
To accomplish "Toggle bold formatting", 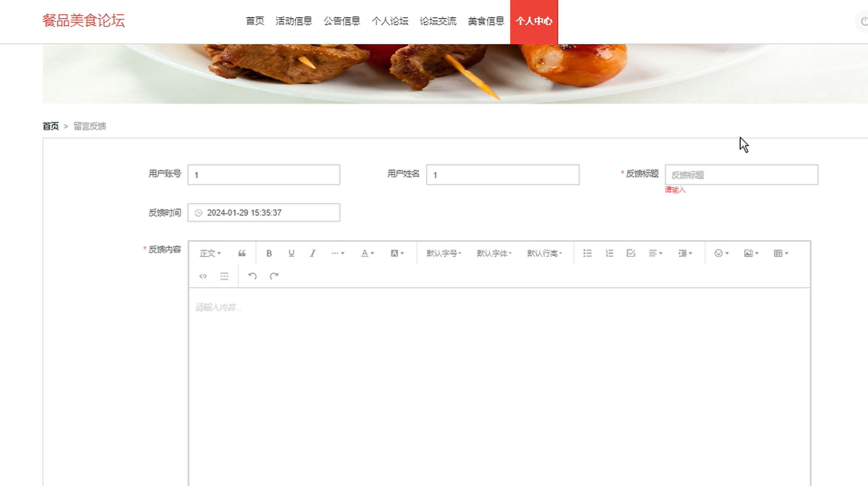I will pyautogui.click(x=269, y=253).
